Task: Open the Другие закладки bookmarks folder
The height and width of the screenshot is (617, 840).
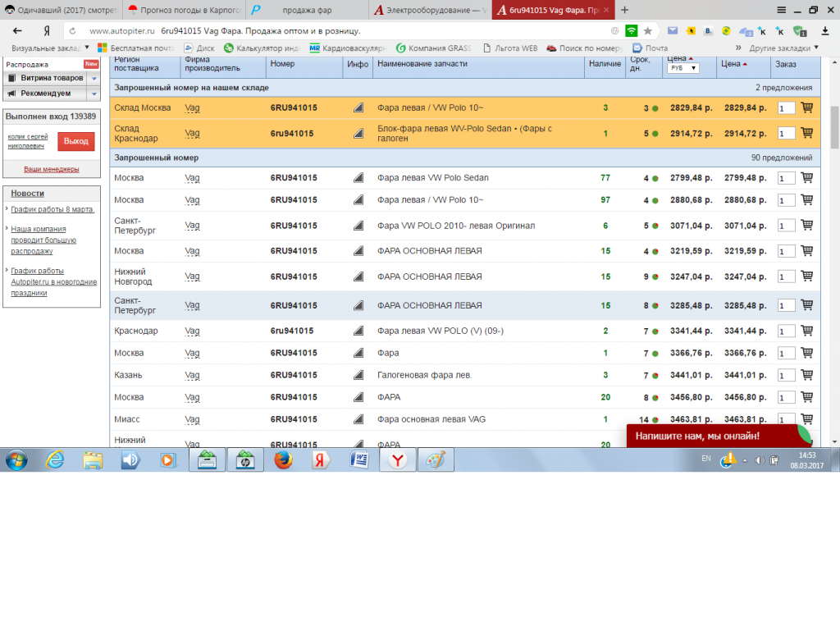Action: coord(783,48)
